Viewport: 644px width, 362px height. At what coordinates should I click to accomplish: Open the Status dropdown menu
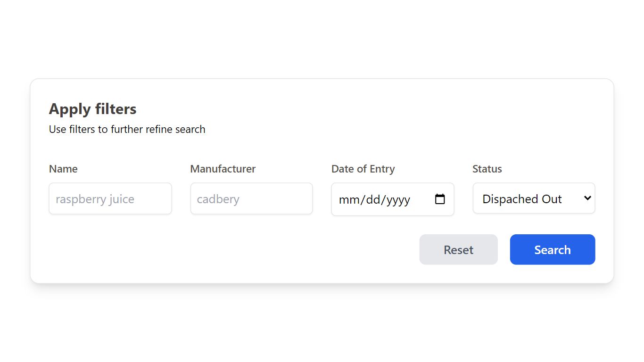coord(533,198)
